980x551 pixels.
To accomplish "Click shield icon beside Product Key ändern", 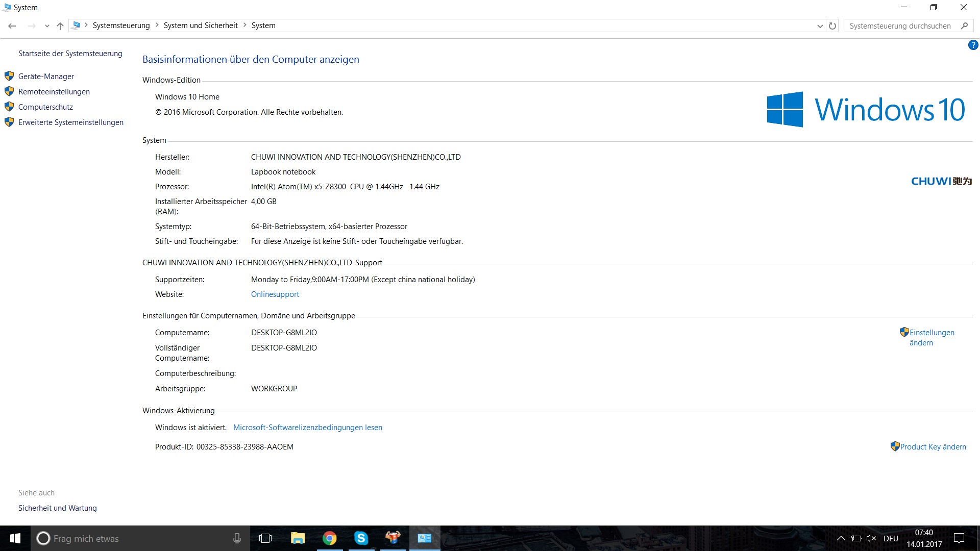I will coord(895,446).
